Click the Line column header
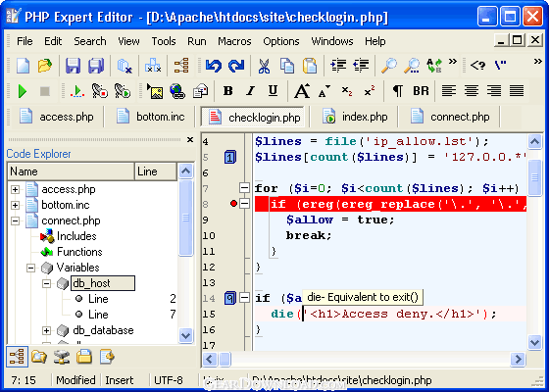The height and width of the screenshot is (392, 549). (156, 171)
